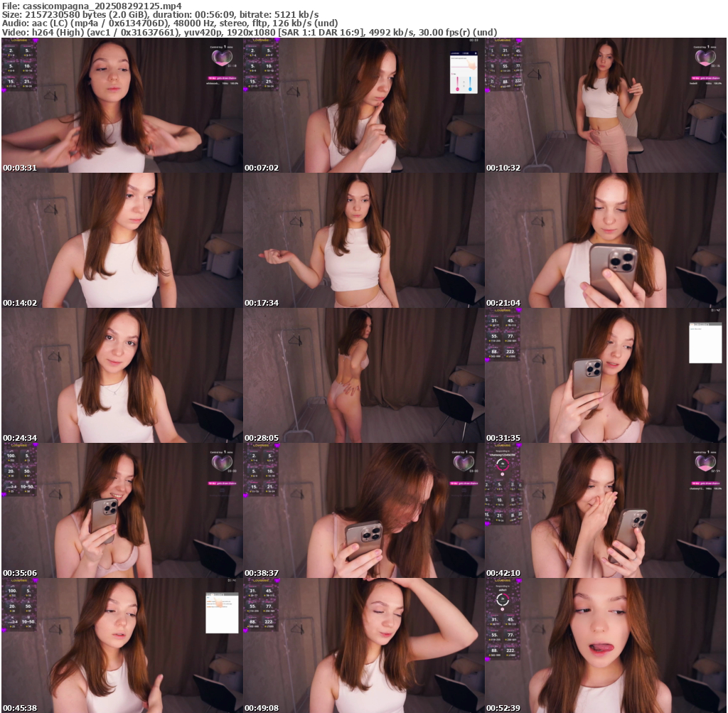Select the thumbnail at 00:17:34
Image resolution: width=728 pixels, height=713 pixels.
click(x=363, y=240)
